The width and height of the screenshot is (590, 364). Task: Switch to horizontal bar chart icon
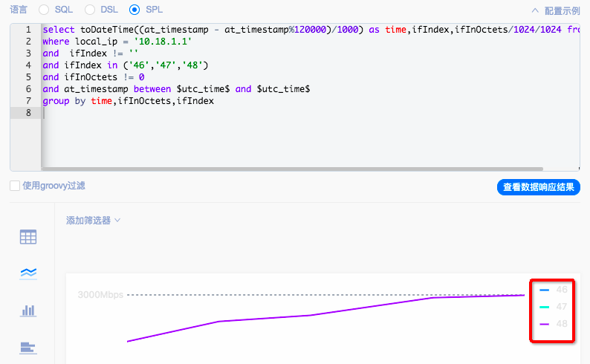(x=28, y=348)
